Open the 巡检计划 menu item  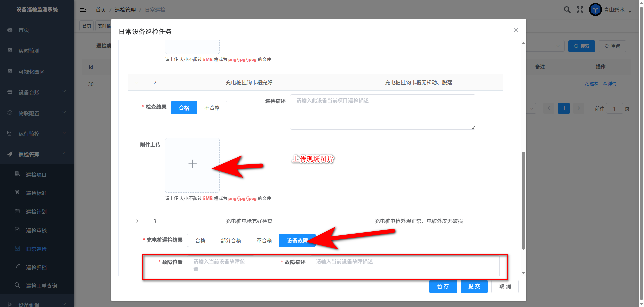pos(36,212)
